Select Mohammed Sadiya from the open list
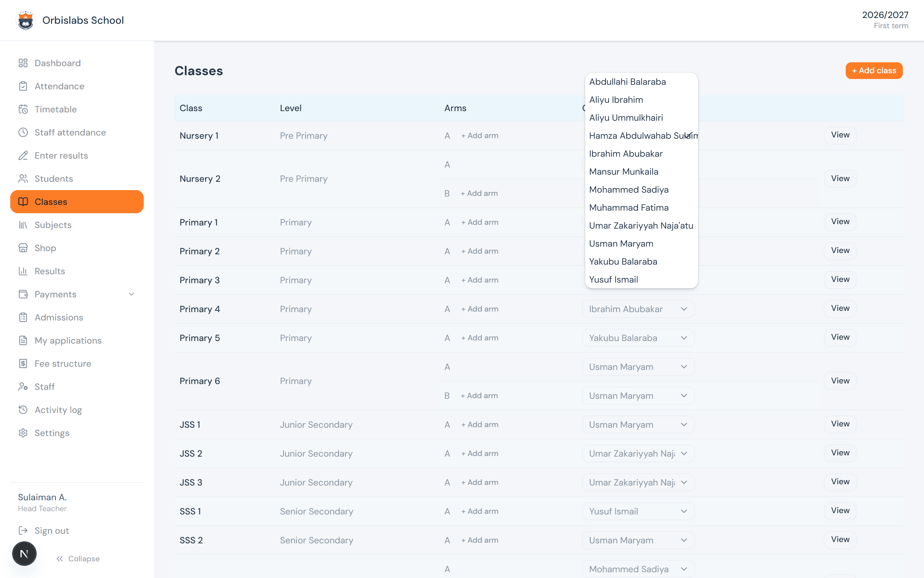The image size is (924, 578). pyautogui.click(x=641, y=189)
